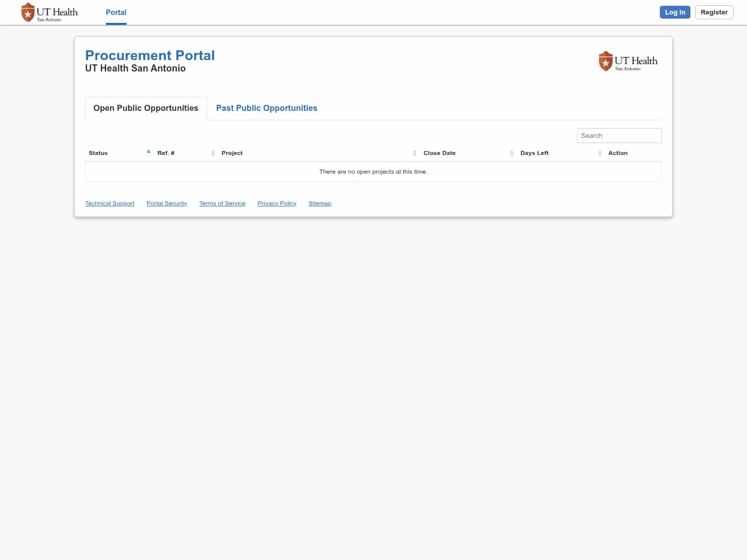Change Project column sort direction
The height and width of the screenshot is (560, 747).
pyautogui.click(x=232, y=153)
